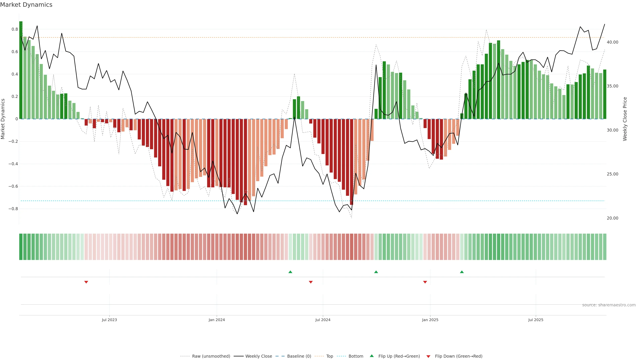
Task: Toggle the Baseline (0) legend entry
Action: (299, 356)
